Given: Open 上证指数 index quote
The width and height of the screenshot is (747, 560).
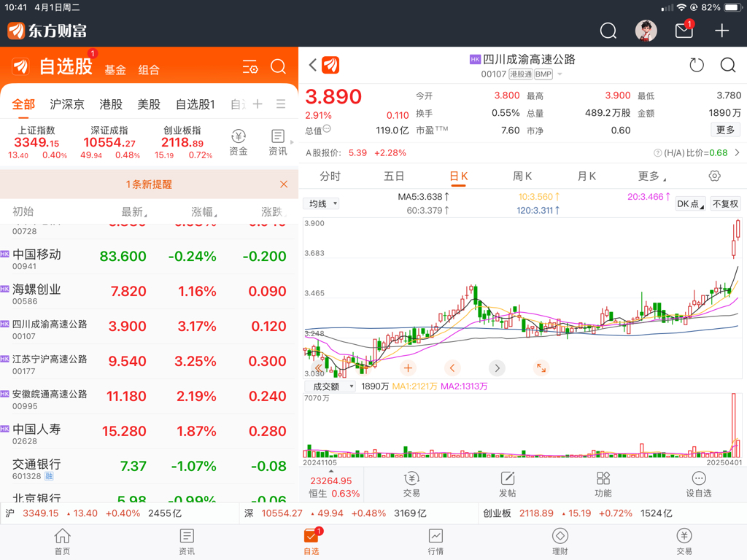Looking at the screenshot, I should click(x=36, y=142).
